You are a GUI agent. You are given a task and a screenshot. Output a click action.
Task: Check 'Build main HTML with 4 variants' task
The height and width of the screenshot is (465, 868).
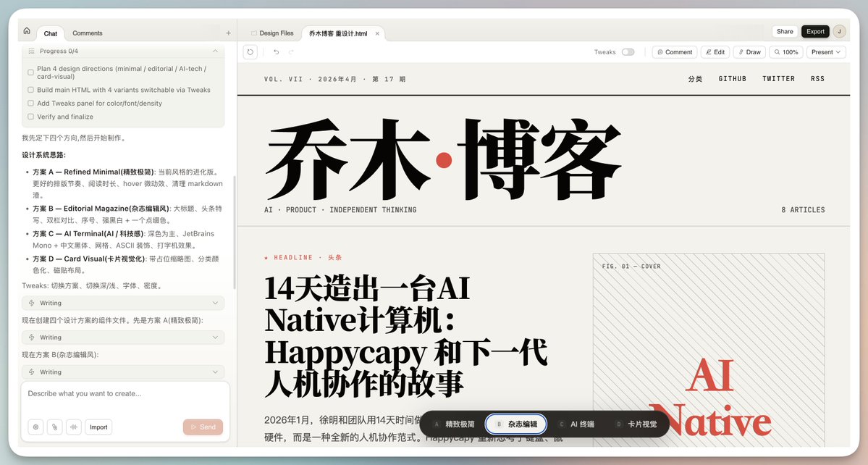pyautogui.click(x=30, y=90)
